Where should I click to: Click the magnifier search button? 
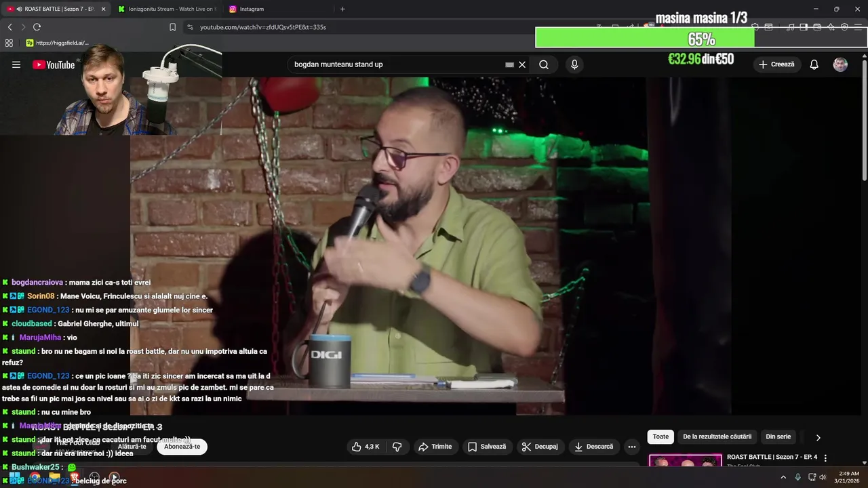(x=544, y=64)
